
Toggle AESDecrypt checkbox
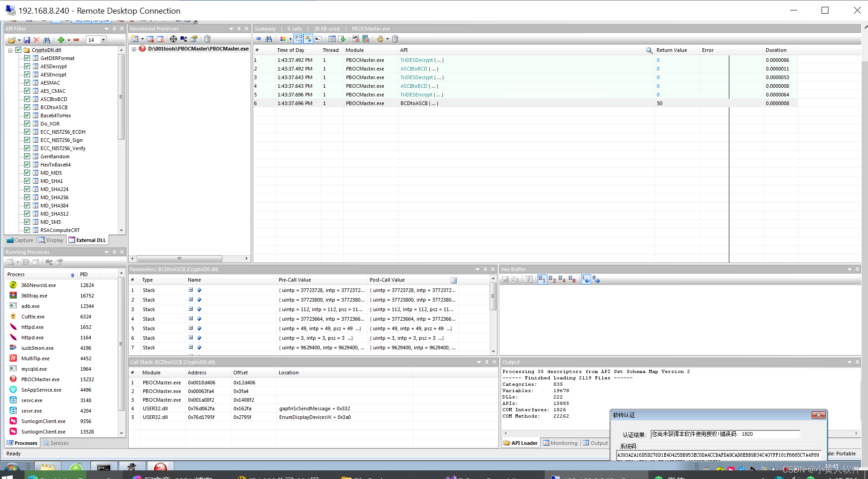click(27, 66)
